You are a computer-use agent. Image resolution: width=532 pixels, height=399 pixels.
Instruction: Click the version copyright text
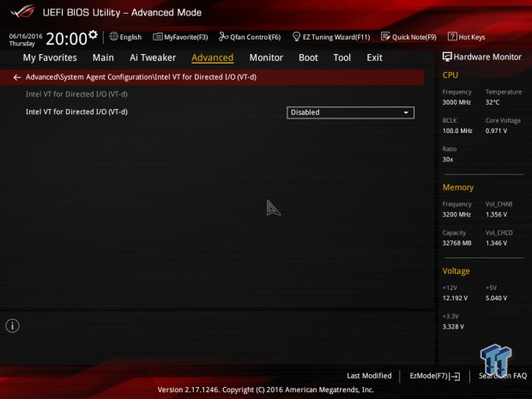pos(266,390)
